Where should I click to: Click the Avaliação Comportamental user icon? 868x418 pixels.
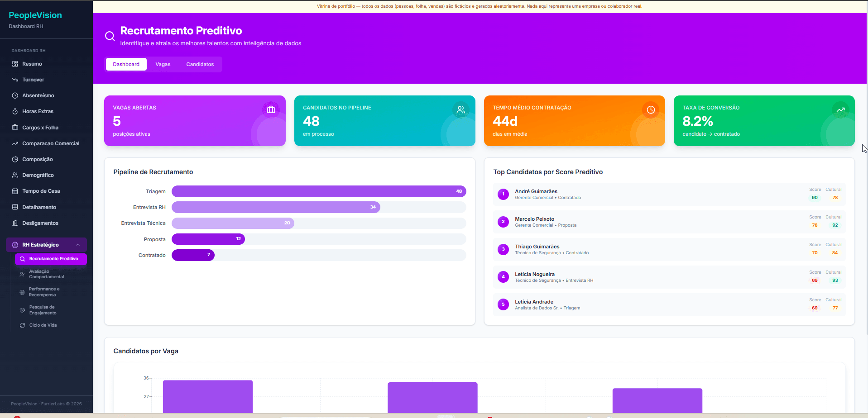tap(22, 274)
